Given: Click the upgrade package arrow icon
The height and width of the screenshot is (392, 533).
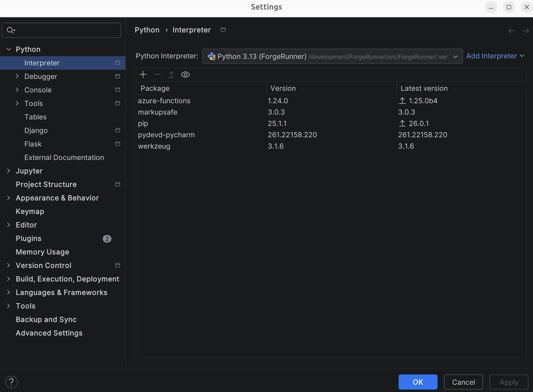Looking at the screenshot, I should 171,74.
